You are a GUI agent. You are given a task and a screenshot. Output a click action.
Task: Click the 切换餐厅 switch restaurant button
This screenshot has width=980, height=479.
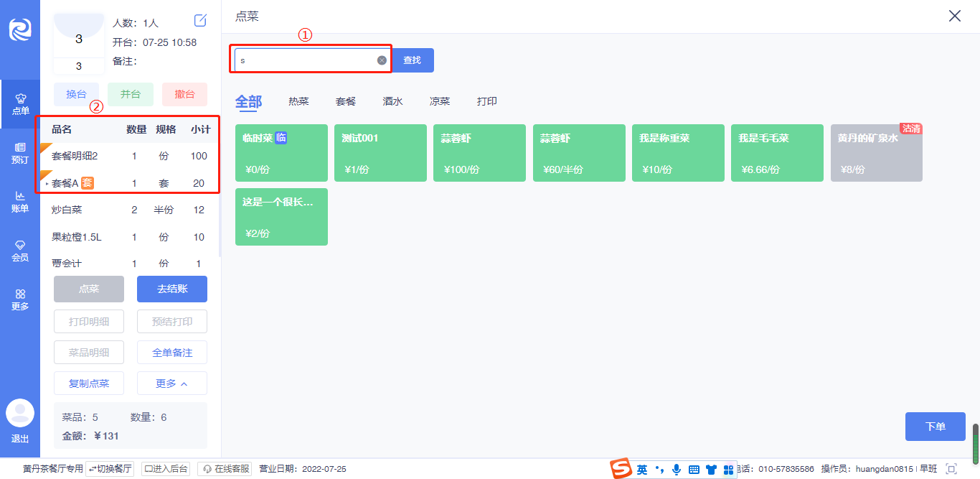[110, 469]
